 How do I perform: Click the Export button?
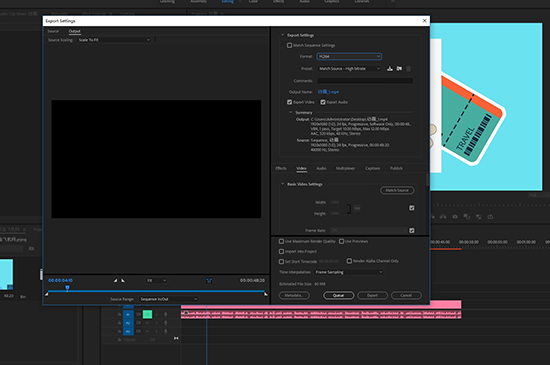(x=373, y=295)
